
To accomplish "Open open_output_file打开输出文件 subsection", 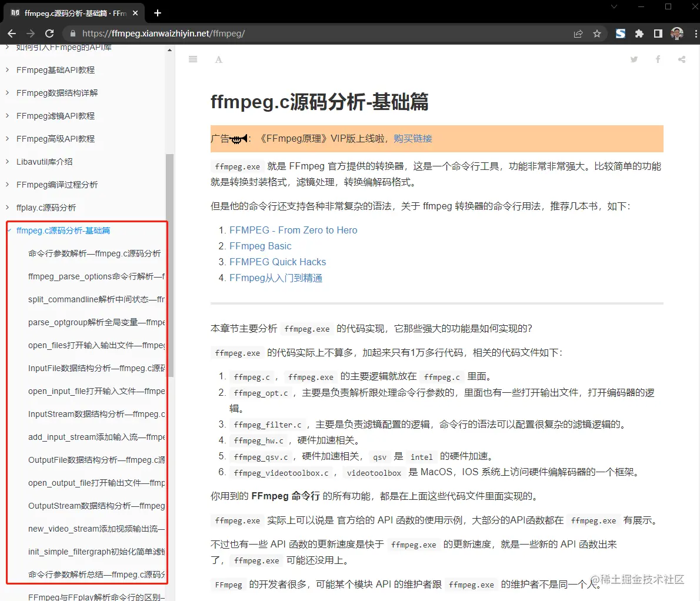I will point(96,483).
